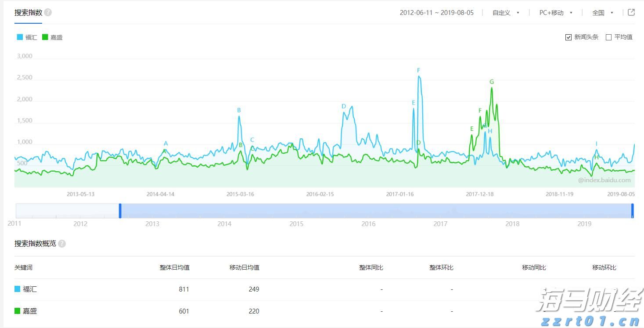Click the left handle of the timeline range slider
Screen dimensions: 644x328
click(120, 210)
